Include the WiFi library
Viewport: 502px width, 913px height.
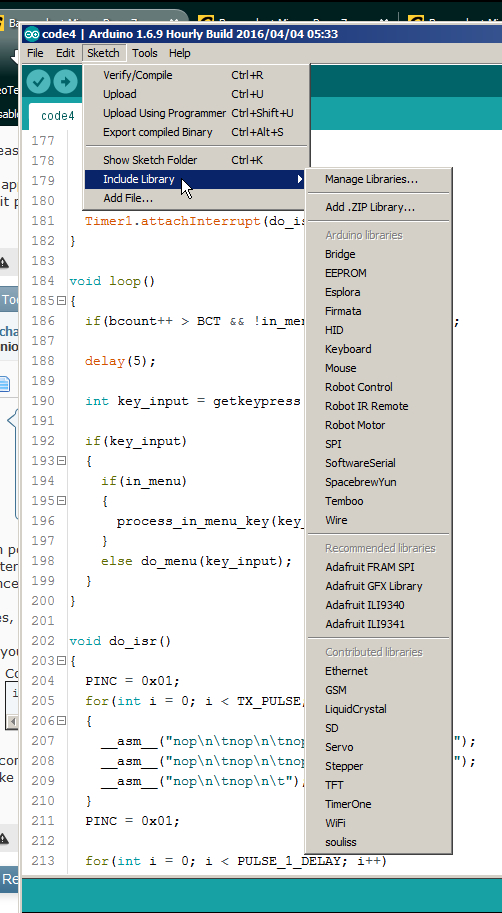(x=379, y=823)
